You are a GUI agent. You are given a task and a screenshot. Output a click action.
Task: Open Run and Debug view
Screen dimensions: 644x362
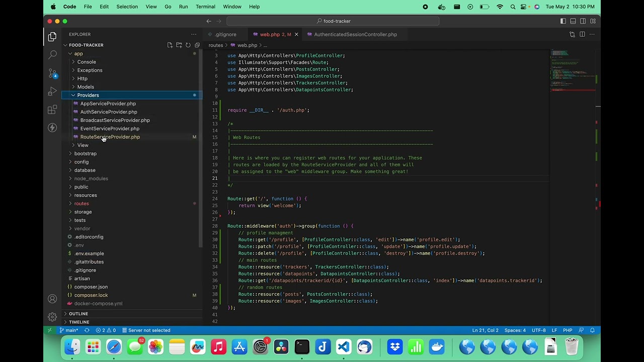coord(52,92)
